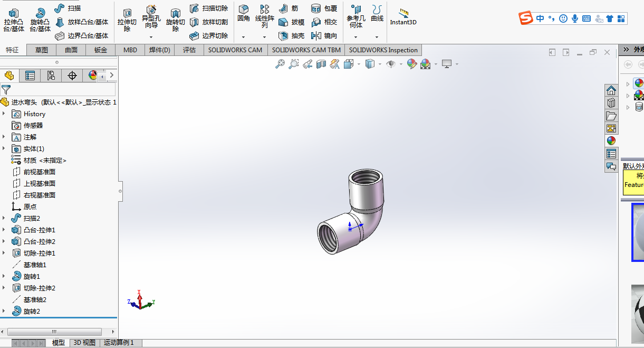Open the Design Library task pane icon
The width and height of the screenshot is (644, 348).
point(611,102)
